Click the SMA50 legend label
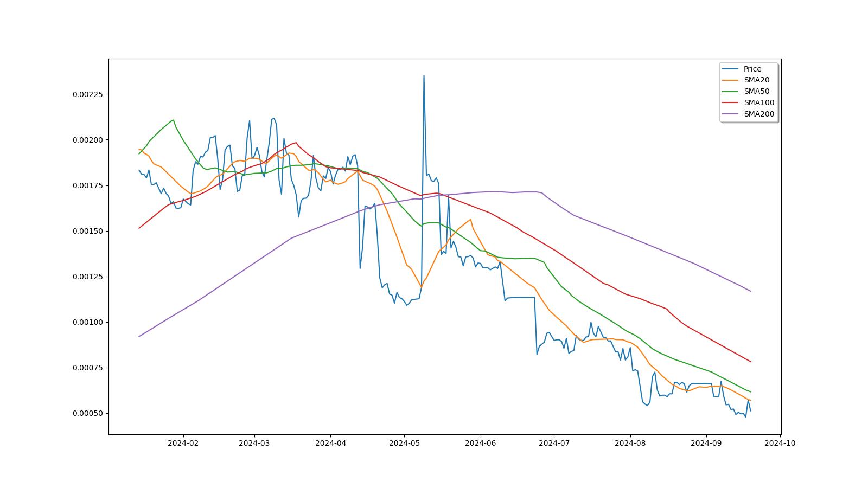868x488 pixels. (x=756, y=92)
